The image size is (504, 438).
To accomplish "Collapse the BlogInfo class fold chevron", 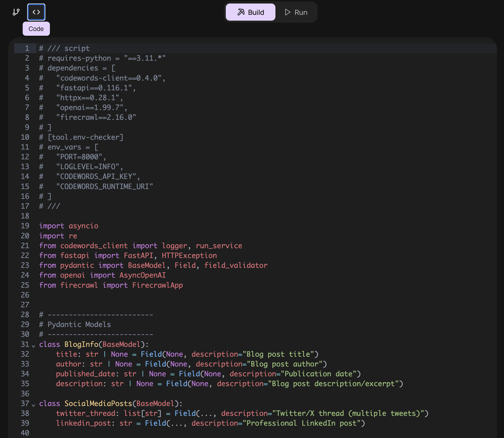I will [x=34, y=346].
